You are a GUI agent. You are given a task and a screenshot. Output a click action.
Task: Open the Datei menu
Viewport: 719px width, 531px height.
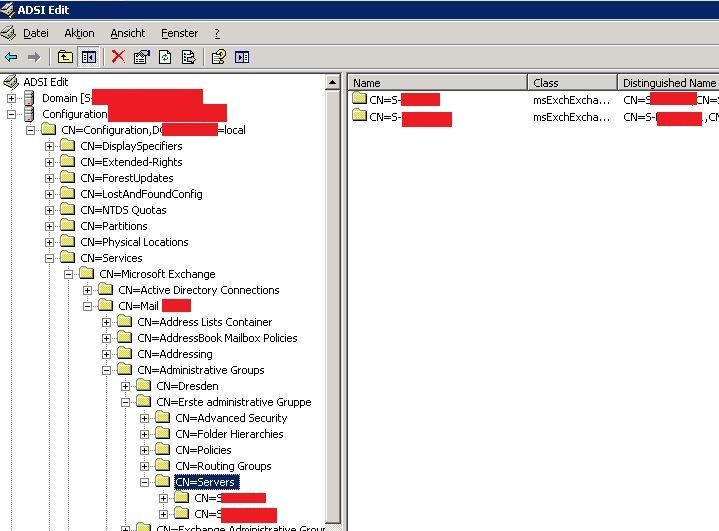pyautogui.click(x=36, y=33)
